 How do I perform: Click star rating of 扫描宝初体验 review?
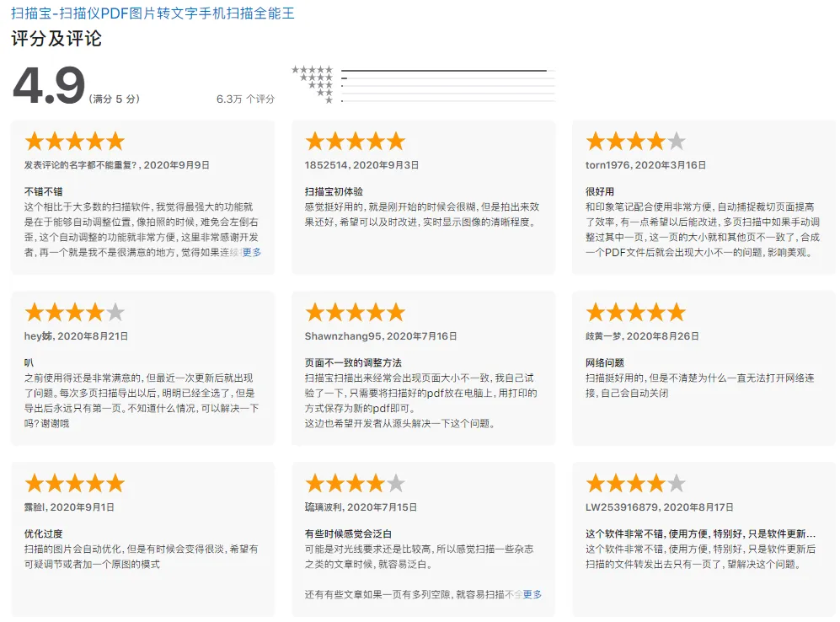click(x=355, y=141)
